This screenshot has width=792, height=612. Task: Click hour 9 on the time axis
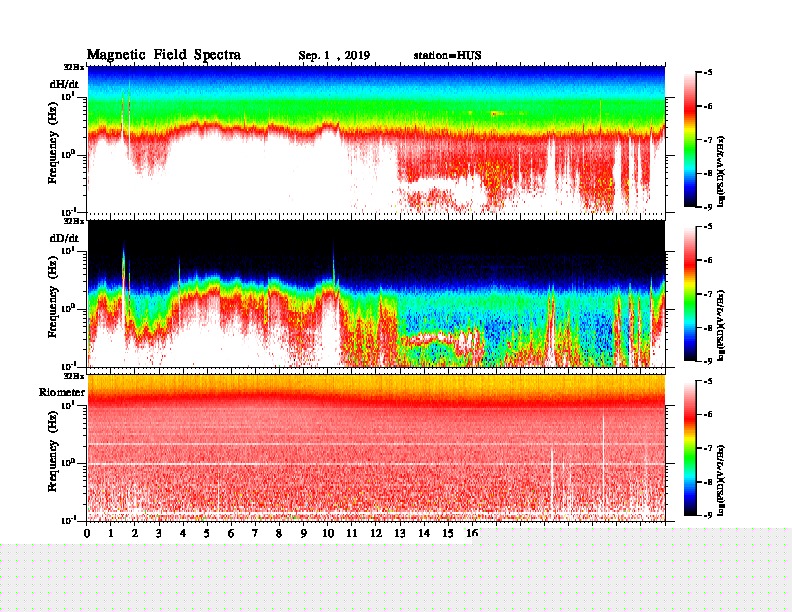[303, 533]
